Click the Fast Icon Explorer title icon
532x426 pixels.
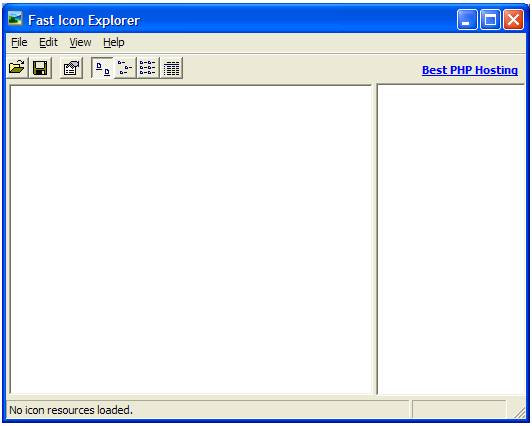click(x=15, y=19)
